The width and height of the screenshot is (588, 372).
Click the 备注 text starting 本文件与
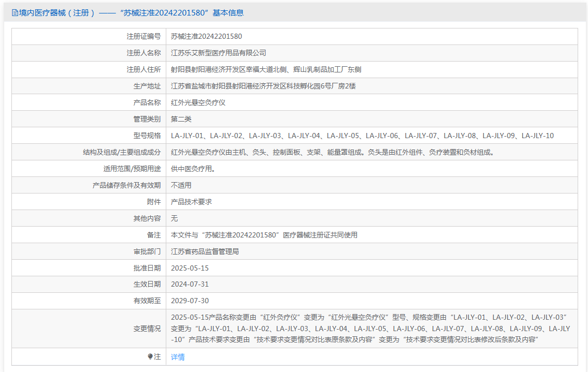click(x=264, y=235)
